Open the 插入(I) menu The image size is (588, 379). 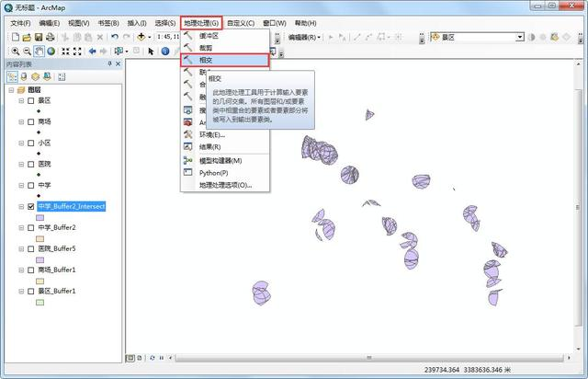coord(137,23)
